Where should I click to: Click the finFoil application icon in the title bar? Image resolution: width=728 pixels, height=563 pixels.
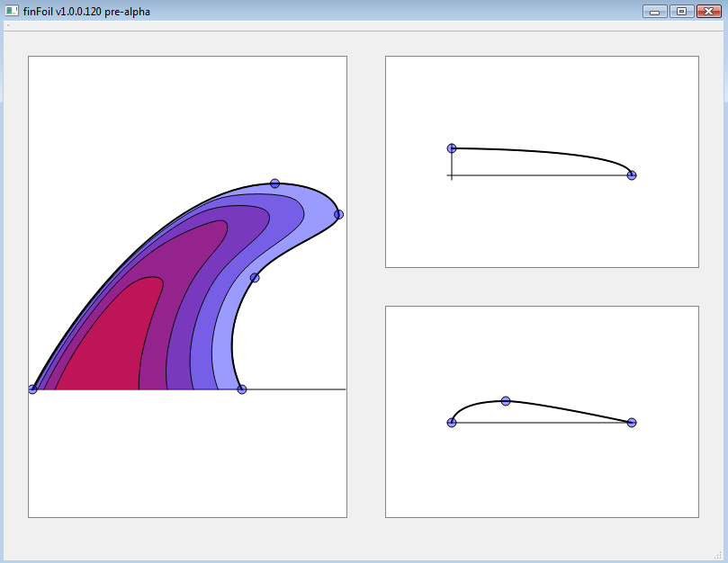[12, 11]
